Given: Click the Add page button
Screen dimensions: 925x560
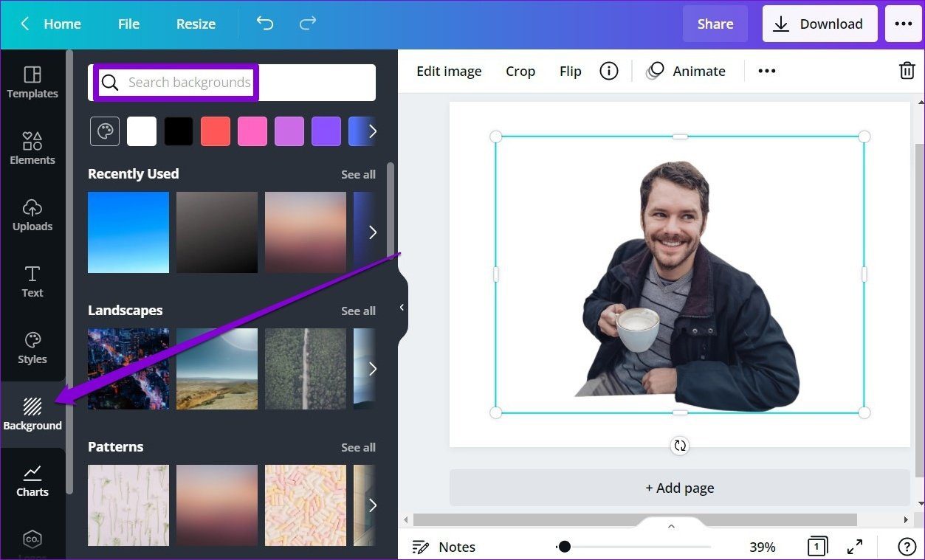Looking at the screenshot, I should (680, 488).
